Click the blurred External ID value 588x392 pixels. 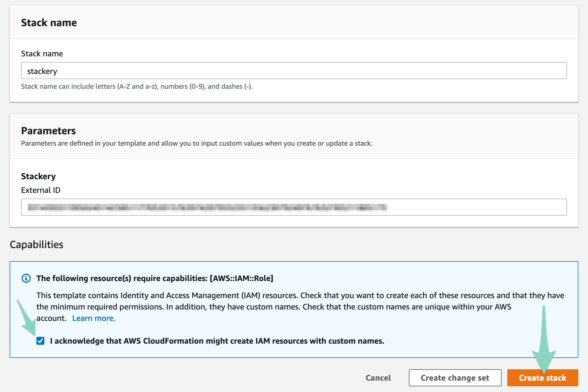tap(207, 207)
